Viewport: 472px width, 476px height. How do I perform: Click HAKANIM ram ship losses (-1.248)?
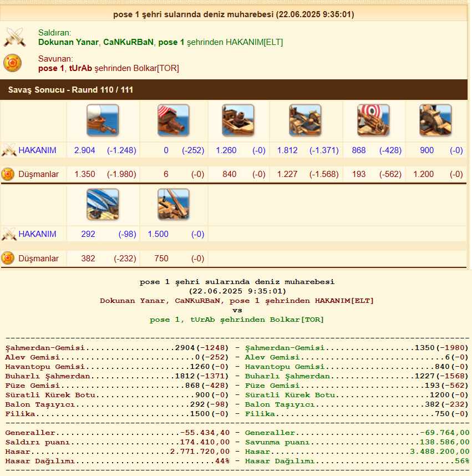pyautogui.click(x=121, y=150)
